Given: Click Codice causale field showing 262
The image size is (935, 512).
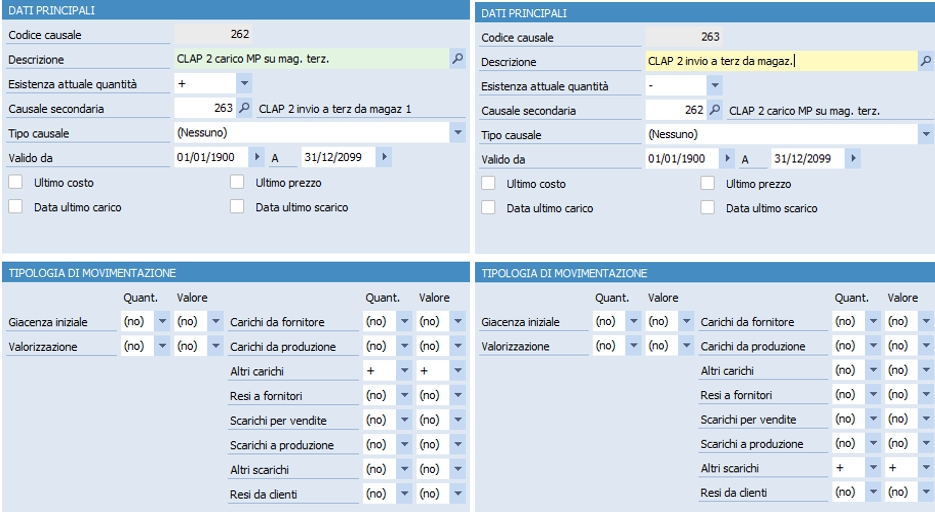Looking at the screenshot, I should click(x=213, y=34).
